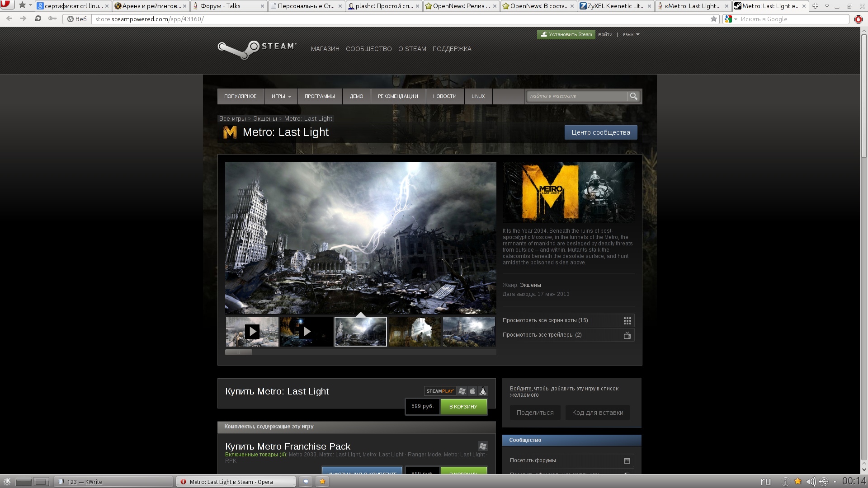Viewport: 868px width, 488px height.
Task: Open the ПРОГРАММЫ store tab
Action: (x=320, y=96)
